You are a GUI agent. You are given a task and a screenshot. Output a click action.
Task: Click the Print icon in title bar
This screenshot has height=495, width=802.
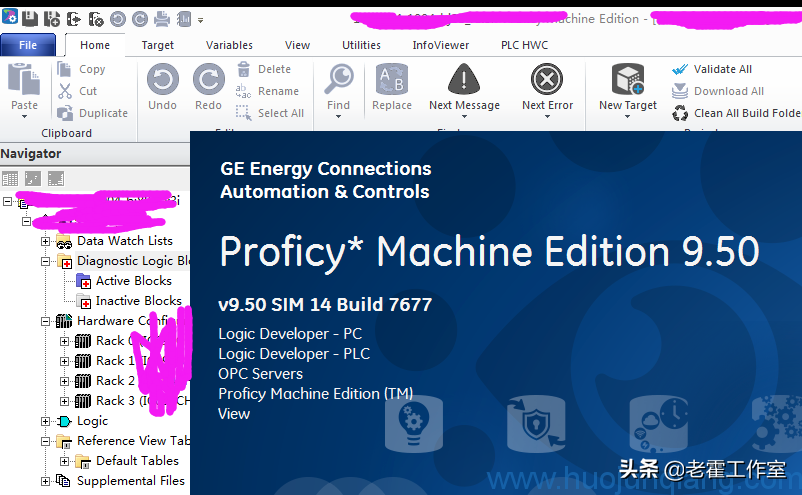tap(161, 19)
